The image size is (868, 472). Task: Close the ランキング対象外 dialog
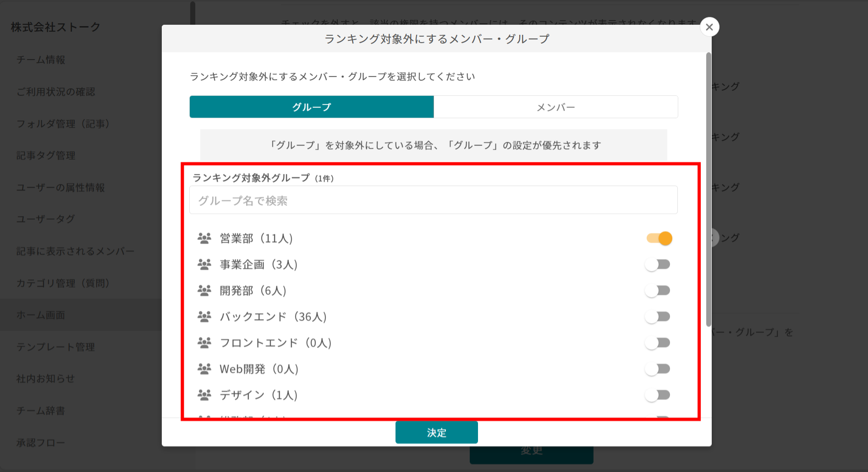click(709, 27)
